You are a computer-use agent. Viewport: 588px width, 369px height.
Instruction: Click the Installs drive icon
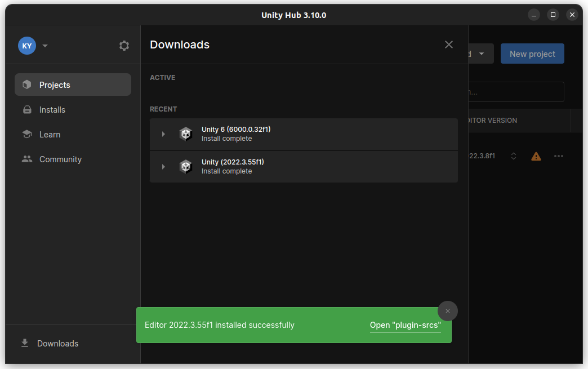(27, 109)
